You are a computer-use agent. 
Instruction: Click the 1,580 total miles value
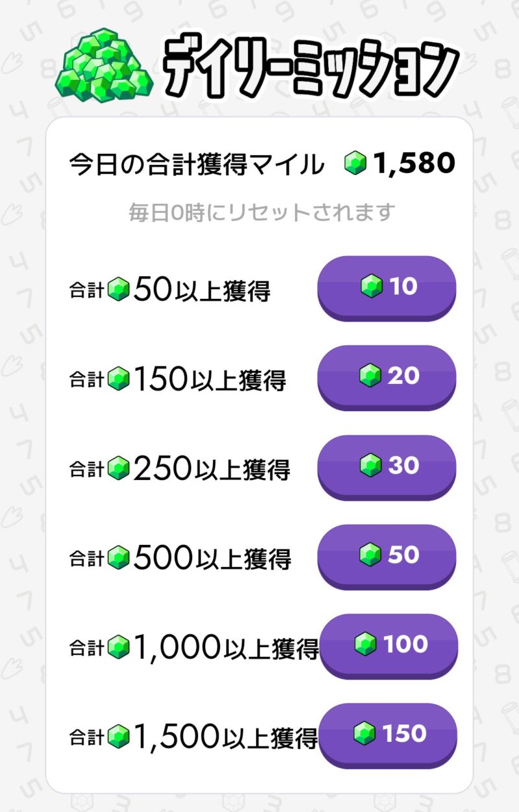413,164
